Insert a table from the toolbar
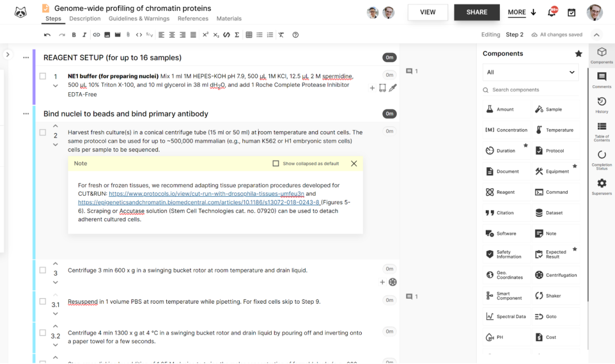The image size is (615, 364). (249, 35)
